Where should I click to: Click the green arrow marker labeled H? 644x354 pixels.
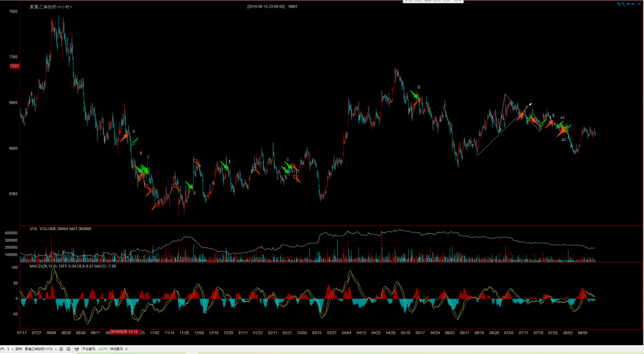tap(414, 94)
